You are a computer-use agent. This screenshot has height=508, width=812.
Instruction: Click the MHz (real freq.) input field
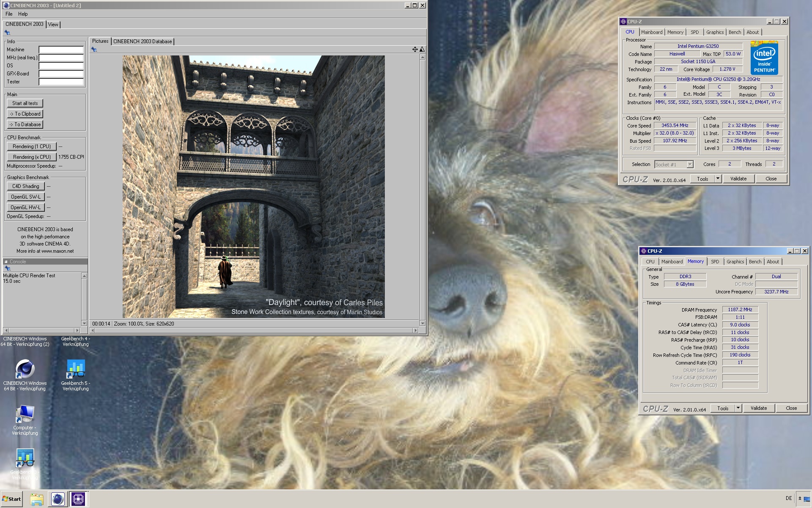point(61,58)
